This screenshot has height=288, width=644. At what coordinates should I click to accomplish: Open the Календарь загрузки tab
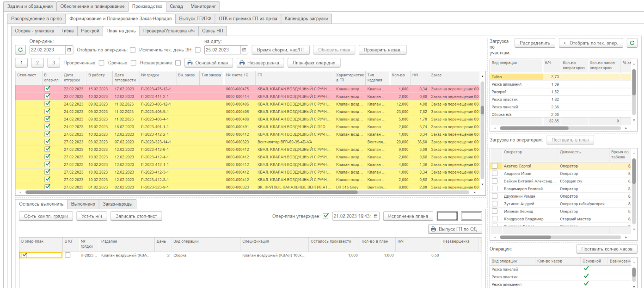tap(306, 19)
